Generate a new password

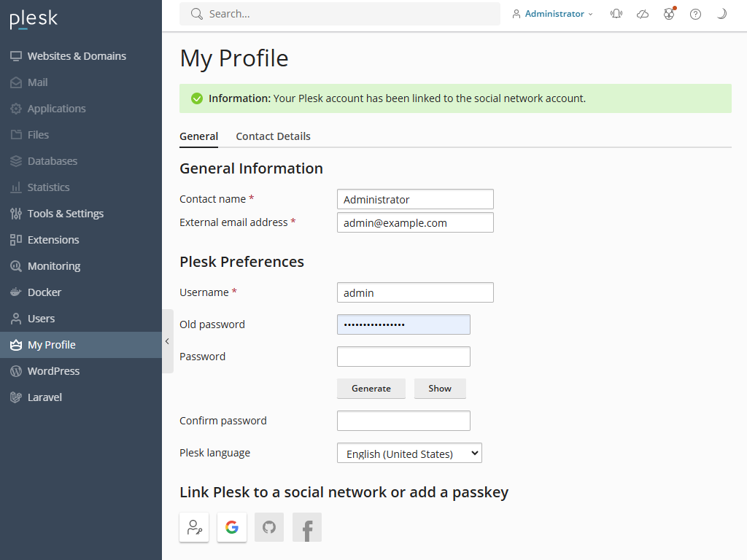click(x=371, y=388)
